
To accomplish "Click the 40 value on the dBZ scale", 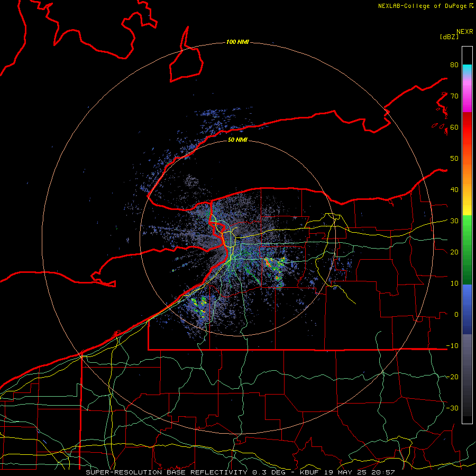I will [454, 190].
